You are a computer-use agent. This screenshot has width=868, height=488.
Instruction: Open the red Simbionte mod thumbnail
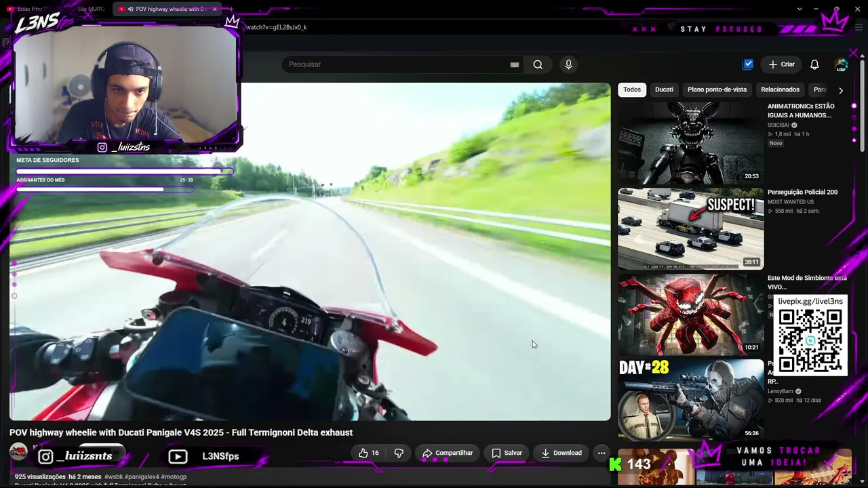(690, 314)
